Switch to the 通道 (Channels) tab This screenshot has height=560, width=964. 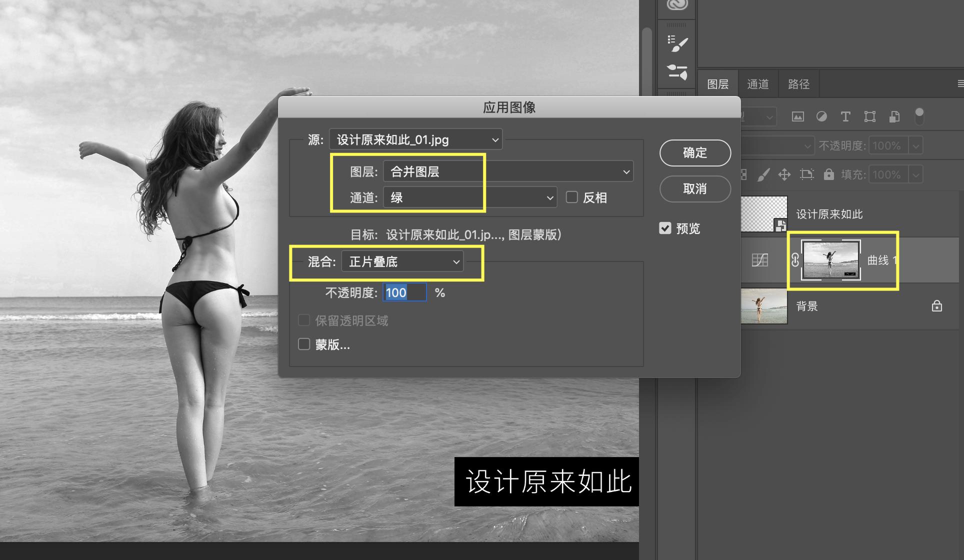[757, 83]
